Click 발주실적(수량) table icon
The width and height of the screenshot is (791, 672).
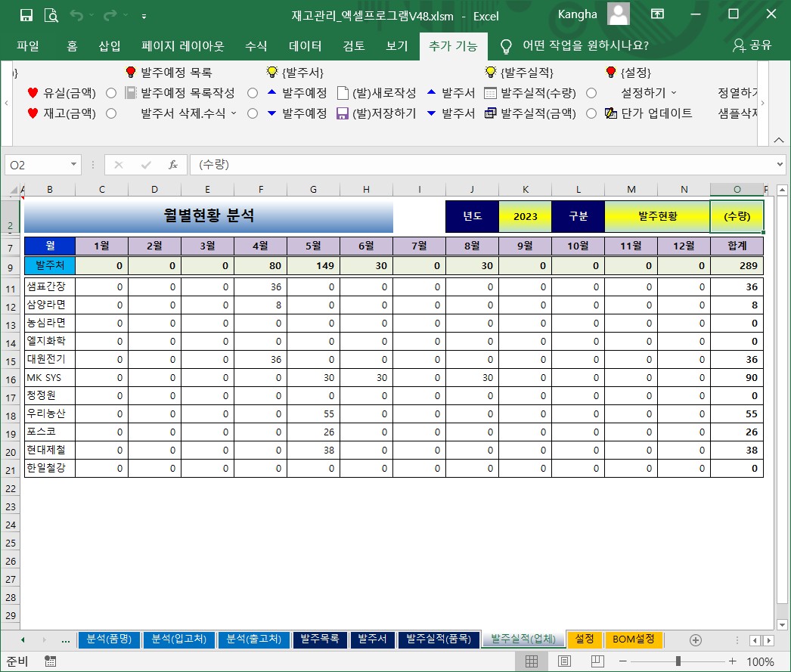[490, 93]
